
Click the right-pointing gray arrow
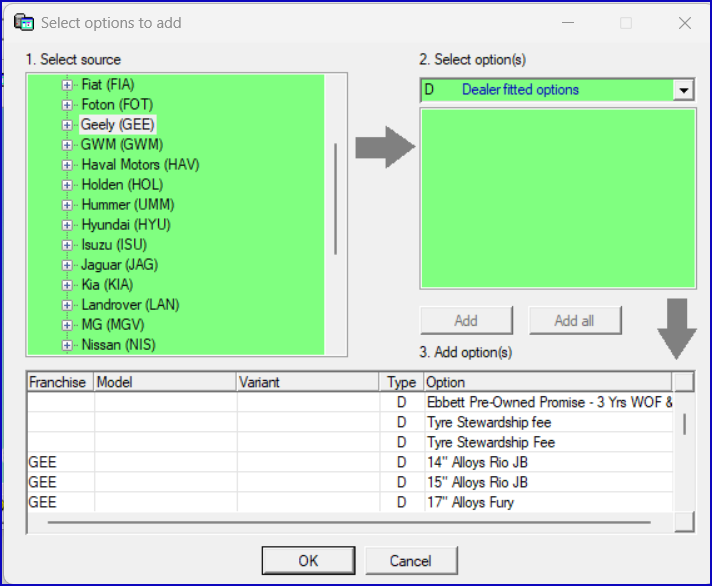click(385, 146)
